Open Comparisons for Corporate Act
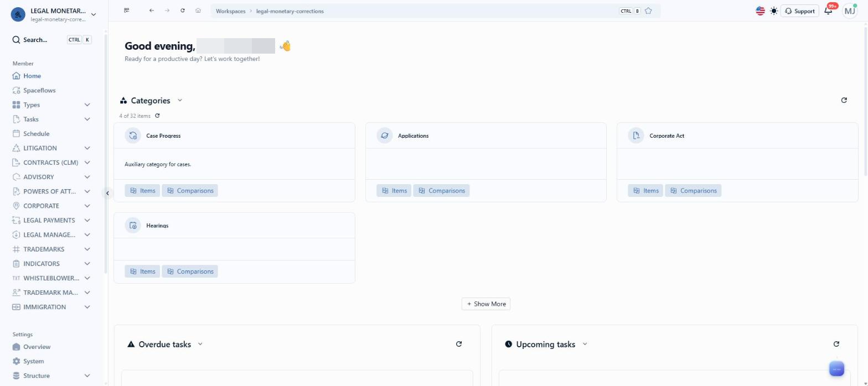Image resolution: width=868 pixels, height=386 pixels. pyautogui.click(x=693, y=190)
